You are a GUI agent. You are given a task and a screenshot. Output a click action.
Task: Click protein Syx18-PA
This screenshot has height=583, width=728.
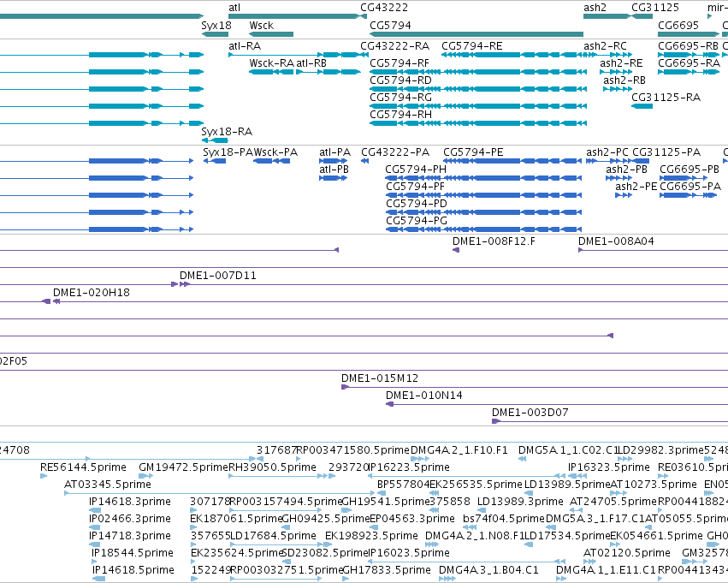(228, 152)
